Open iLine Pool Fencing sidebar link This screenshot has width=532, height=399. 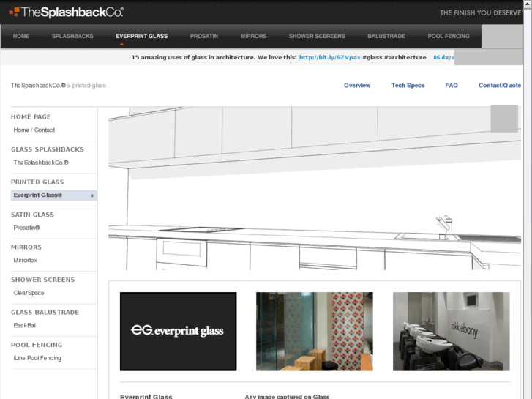point(37,358)
